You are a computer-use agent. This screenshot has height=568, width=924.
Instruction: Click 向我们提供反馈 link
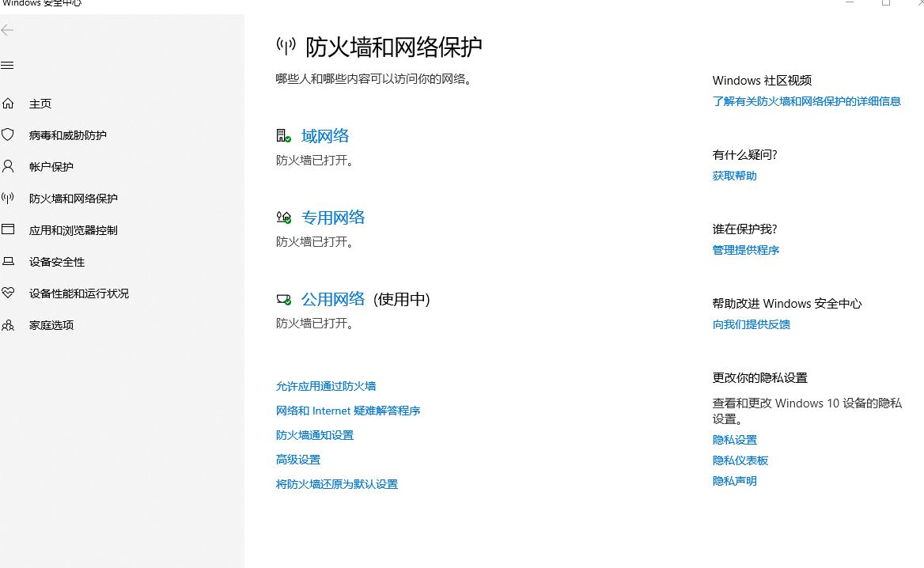pyautogui.click(x=752, y=324)
